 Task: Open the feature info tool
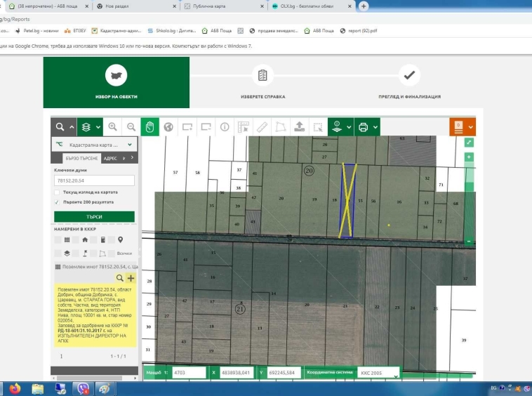click(x=225, y=127)
